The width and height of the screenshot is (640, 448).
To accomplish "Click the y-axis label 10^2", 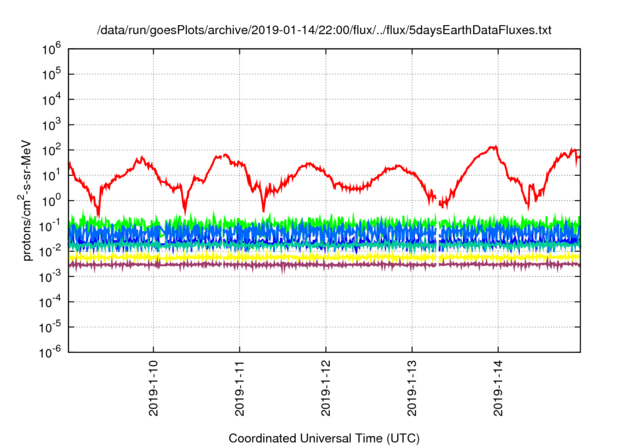I will [x=52, y=150].
